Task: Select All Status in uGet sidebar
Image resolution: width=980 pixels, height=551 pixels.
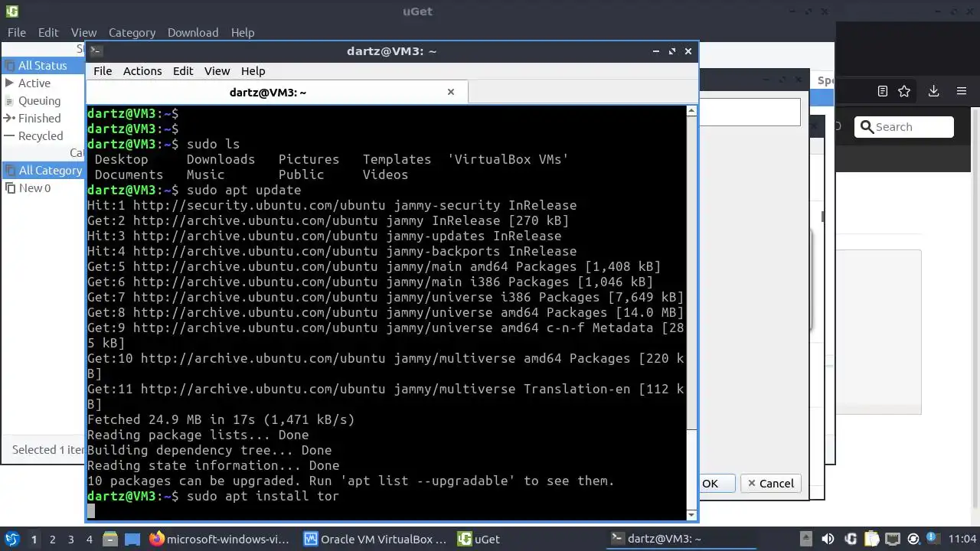Action: [x=44, y=65]
